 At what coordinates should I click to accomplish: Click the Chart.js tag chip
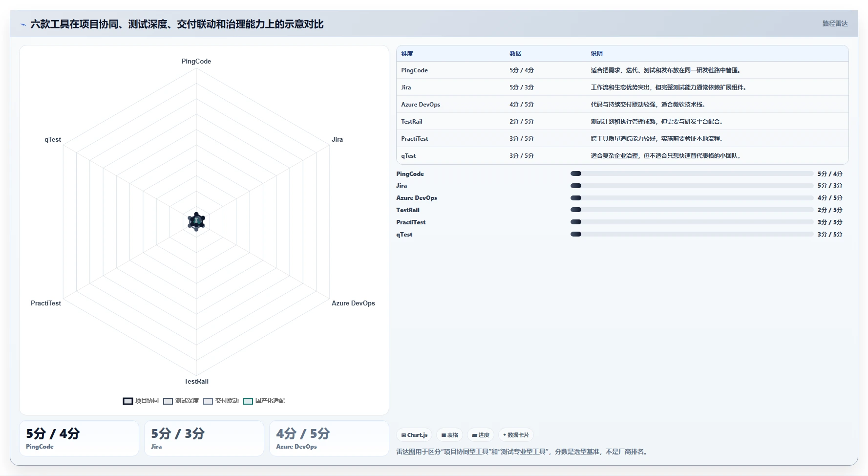414,435
